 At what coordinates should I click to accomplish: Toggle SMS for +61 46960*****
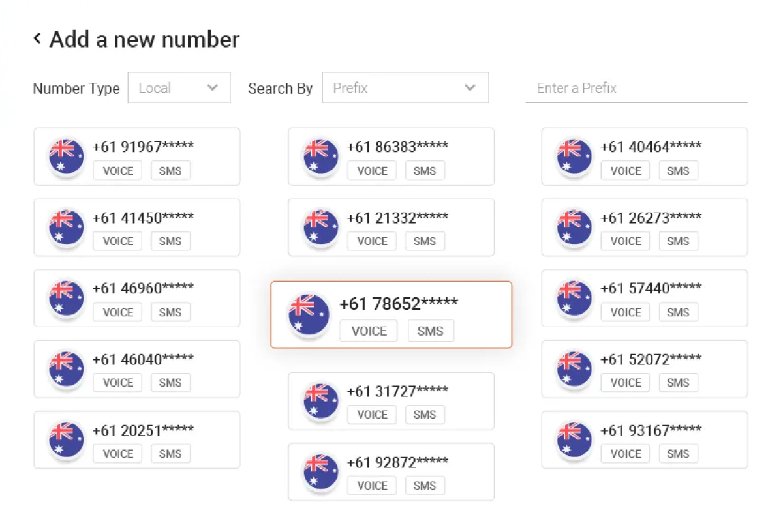coord(170,312)
